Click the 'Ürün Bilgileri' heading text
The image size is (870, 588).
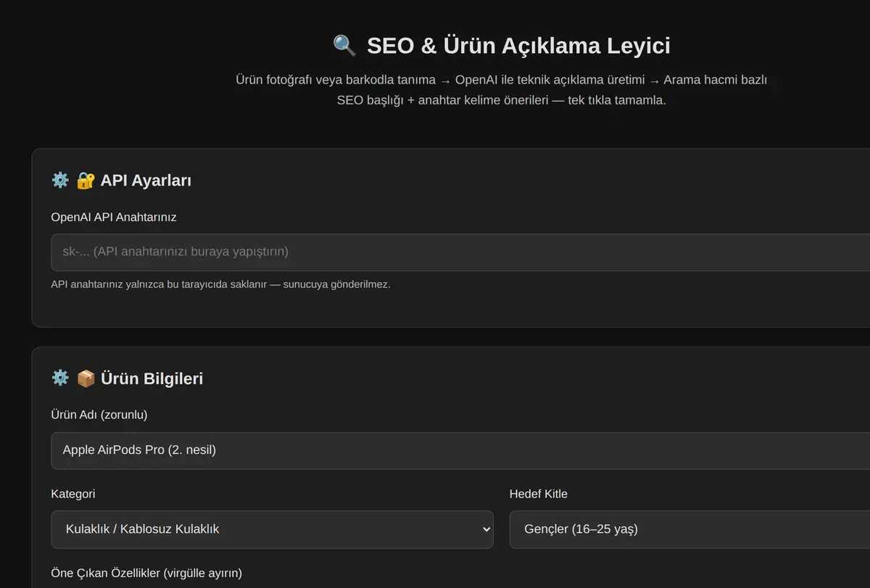pos(152,378)
